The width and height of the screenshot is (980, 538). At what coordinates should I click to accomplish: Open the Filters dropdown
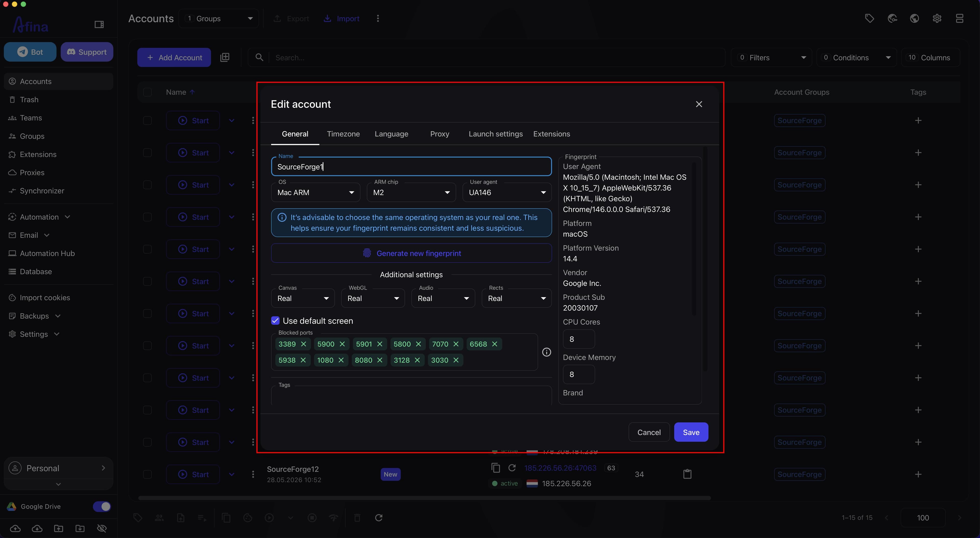(x=771, y=57)
